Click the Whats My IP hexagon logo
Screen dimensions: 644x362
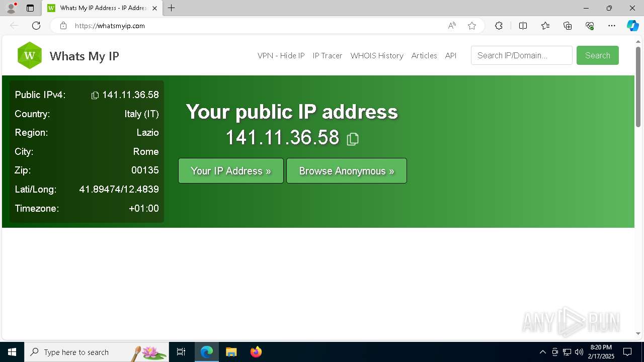(30, 55)
